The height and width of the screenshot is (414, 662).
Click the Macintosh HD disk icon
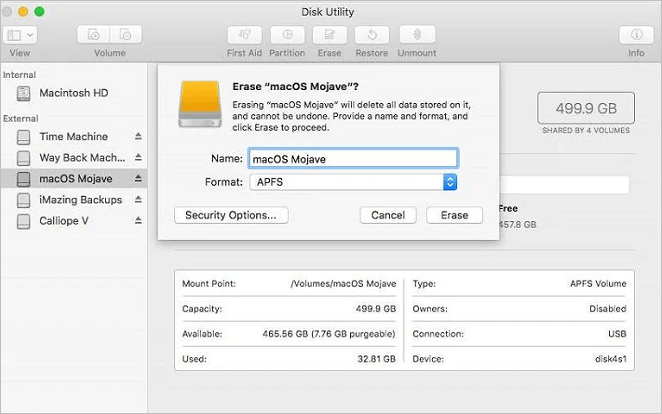[24, 93]
